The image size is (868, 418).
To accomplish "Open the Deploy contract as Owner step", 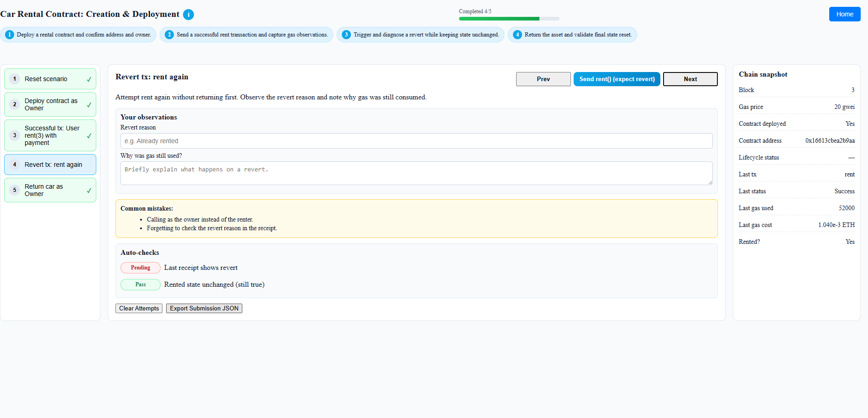I will [50, 104].
